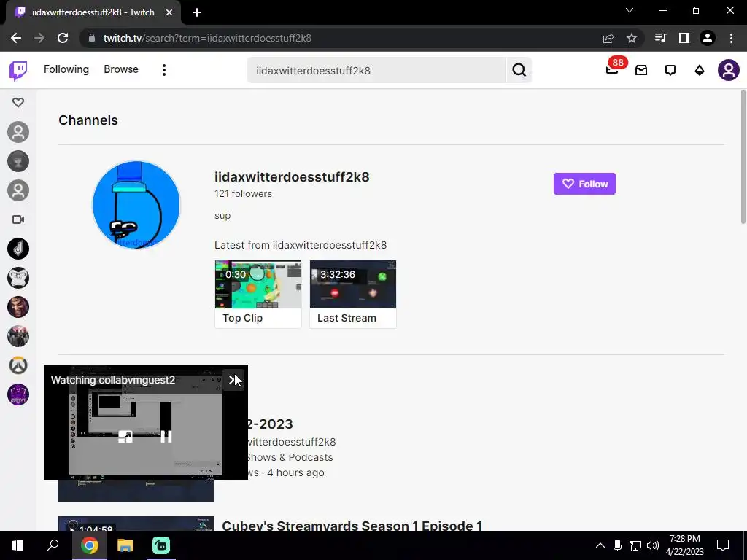The width and height of the screenshot is (747, 560).
Task: Close the mini player watching collabvmguest2
Action: click(233, 380)
